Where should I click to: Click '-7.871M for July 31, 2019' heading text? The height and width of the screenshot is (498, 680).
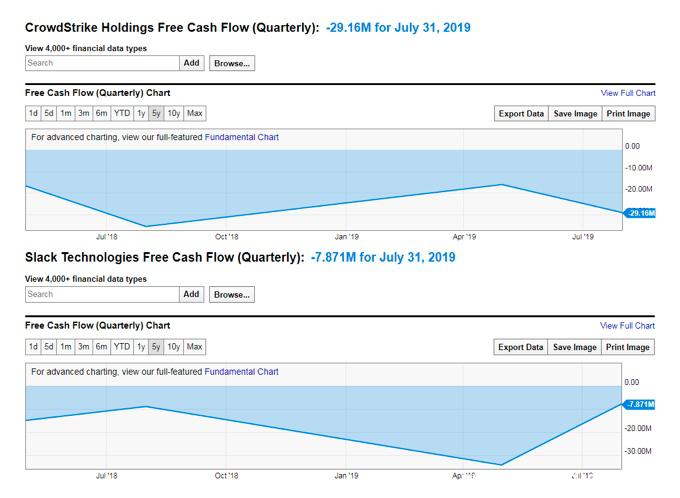pyautogui.click(x=383, y=257)
